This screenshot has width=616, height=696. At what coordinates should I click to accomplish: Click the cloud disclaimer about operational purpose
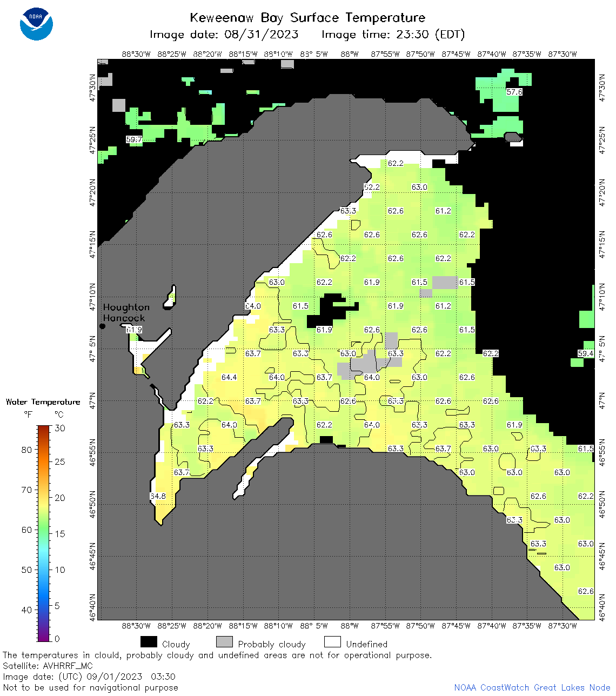point(217,655)
